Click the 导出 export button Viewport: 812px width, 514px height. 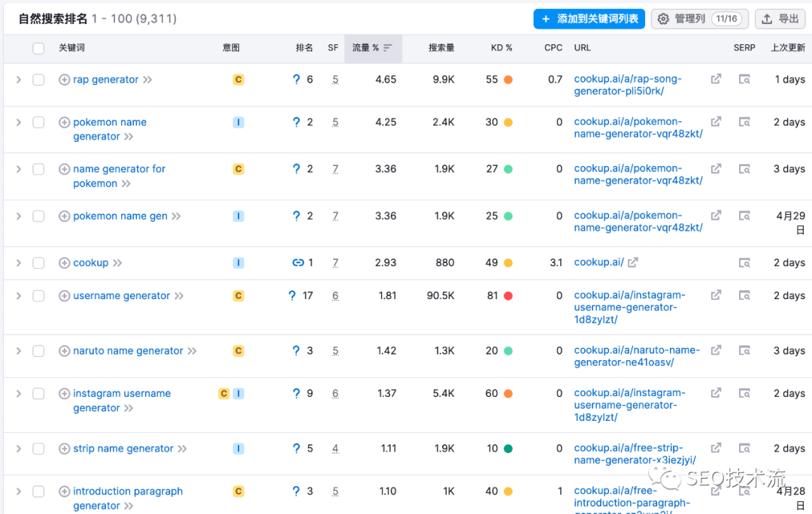coord(780,19)
